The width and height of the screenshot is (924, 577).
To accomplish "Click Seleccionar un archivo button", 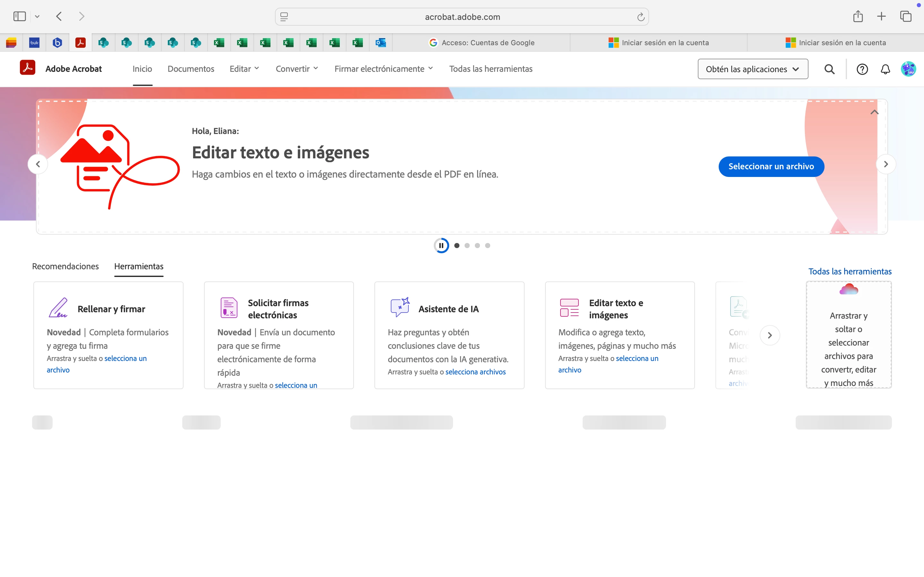I will (x=771, y=166).
